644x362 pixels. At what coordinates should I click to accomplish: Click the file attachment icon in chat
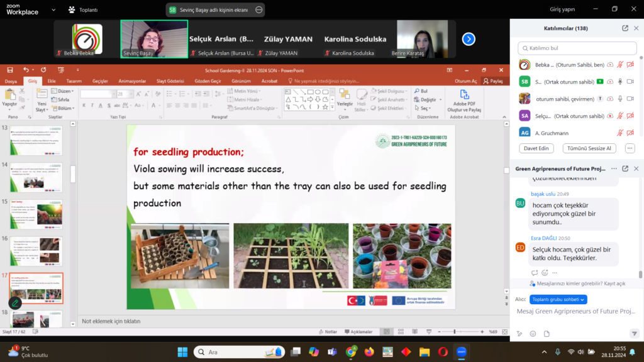coord(547,334)
